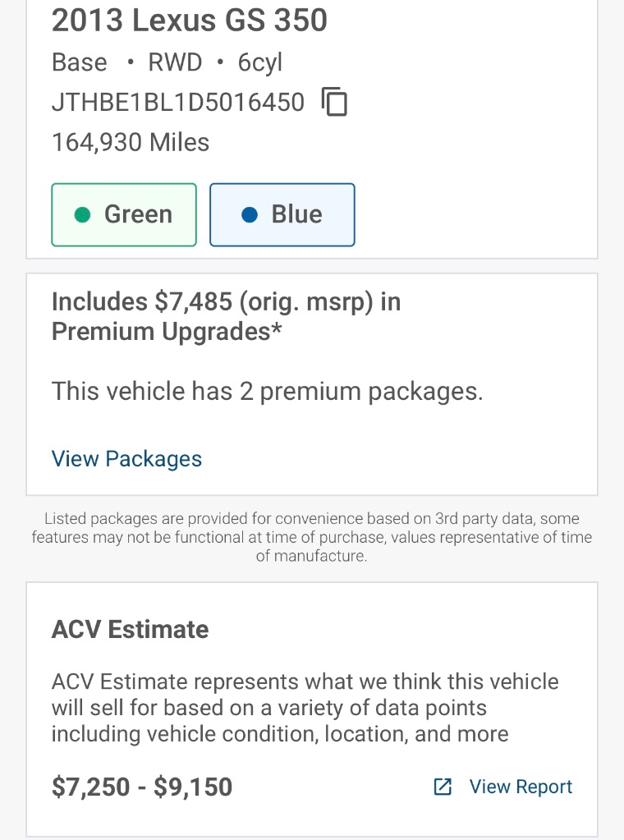
Task: Click the ACV Estimate heading
Action: [x=130, y=629]
